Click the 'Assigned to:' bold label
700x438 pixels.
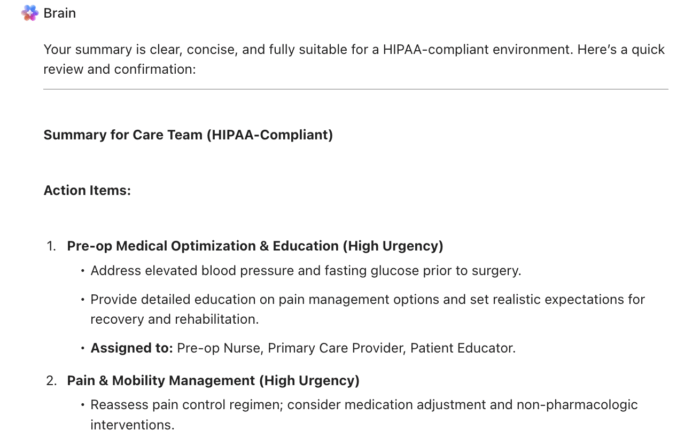pyautogui.click(x=132, y=348)
